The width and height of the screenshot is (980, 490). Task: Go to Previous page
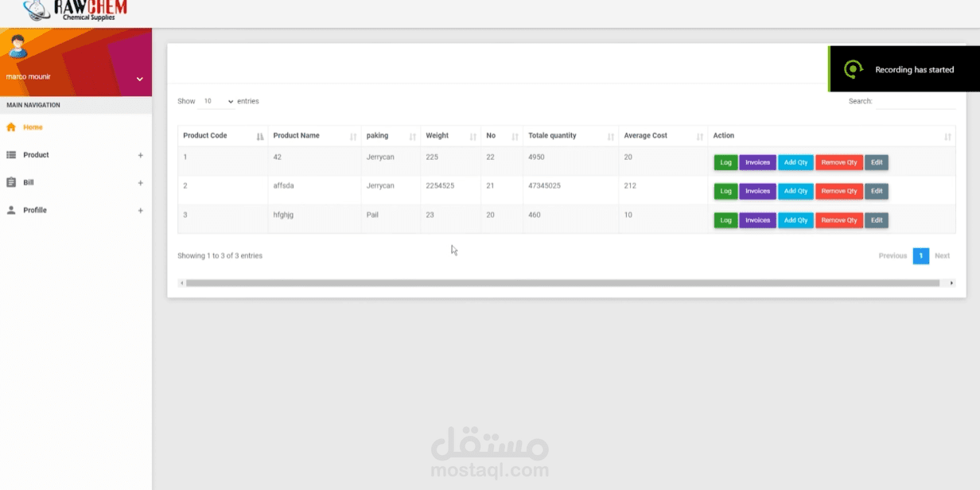point(892,256)
